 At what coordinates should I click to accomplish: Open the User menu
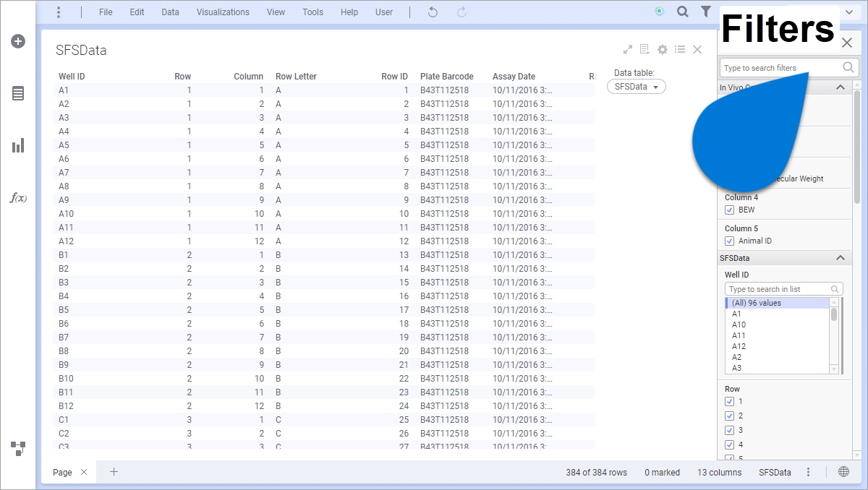384,12
